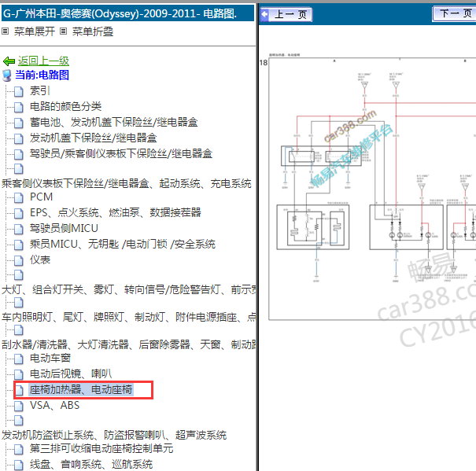Screen dimensions: 476x471
Task: Open 乘客侧仪表板下保险丝/继电器盒、起动系统、充电系统 entry
Action: (127, 183)
